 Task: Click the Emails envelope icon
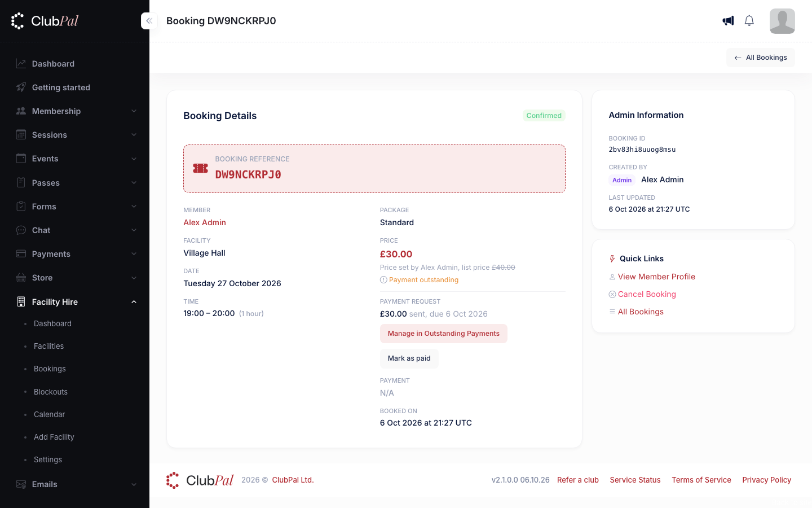click(21, 484)
